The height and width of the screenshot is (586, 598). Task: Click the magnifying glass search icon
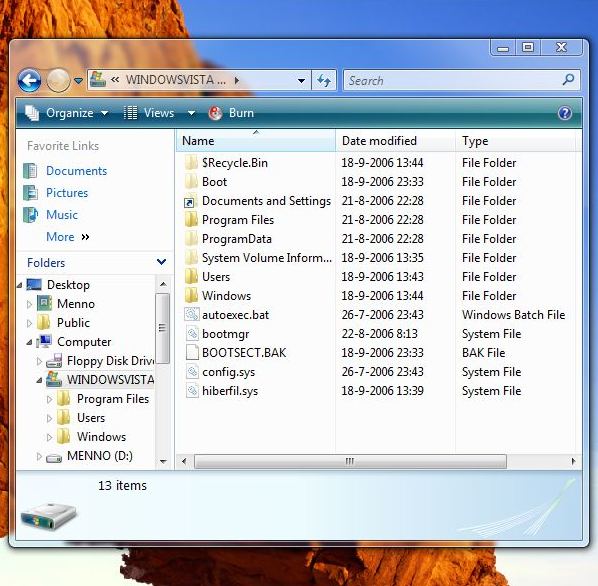point(568,80)
